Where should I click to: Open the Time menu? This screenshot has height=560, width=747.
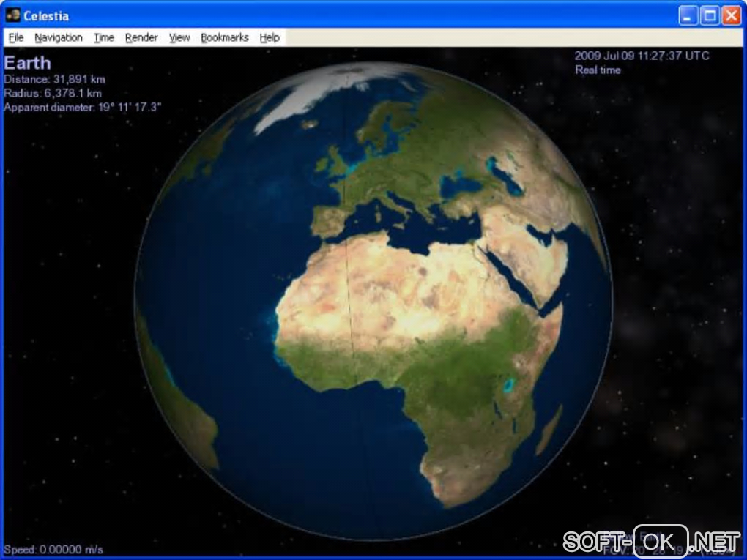click(104, 37)
